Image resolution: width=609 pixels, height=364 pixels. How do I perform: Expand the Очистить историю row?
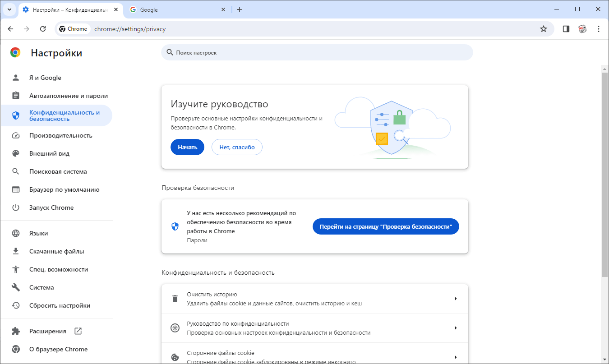[314, 299]
